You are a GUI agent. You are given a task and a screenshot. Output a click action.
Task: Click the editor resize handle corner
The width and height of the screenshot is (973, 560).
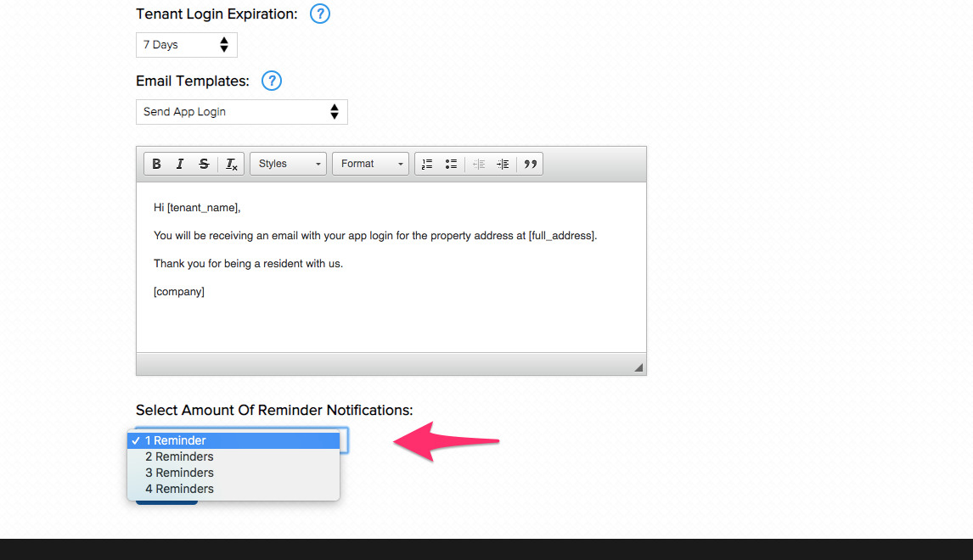638,367
